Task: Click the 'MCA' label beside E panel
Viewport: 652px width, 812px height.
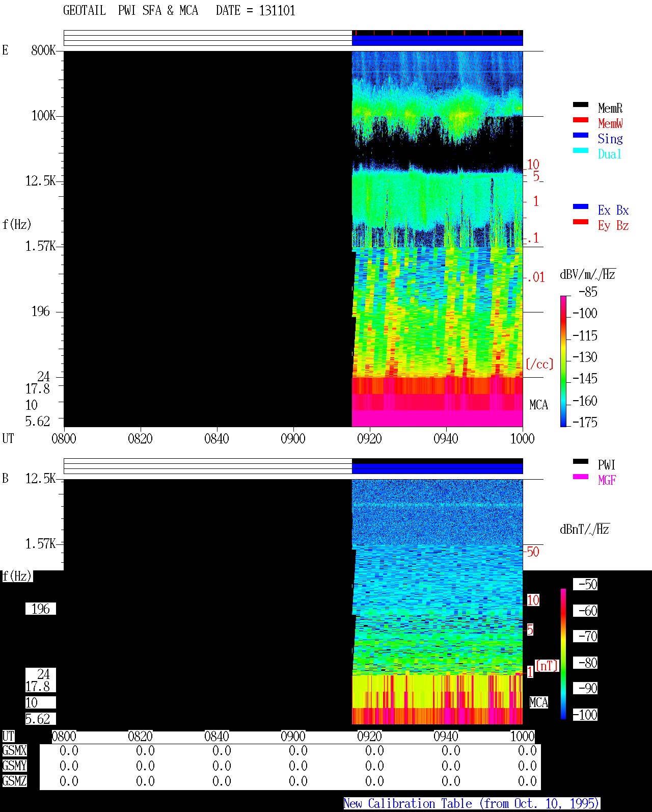Action: point(538,405)
